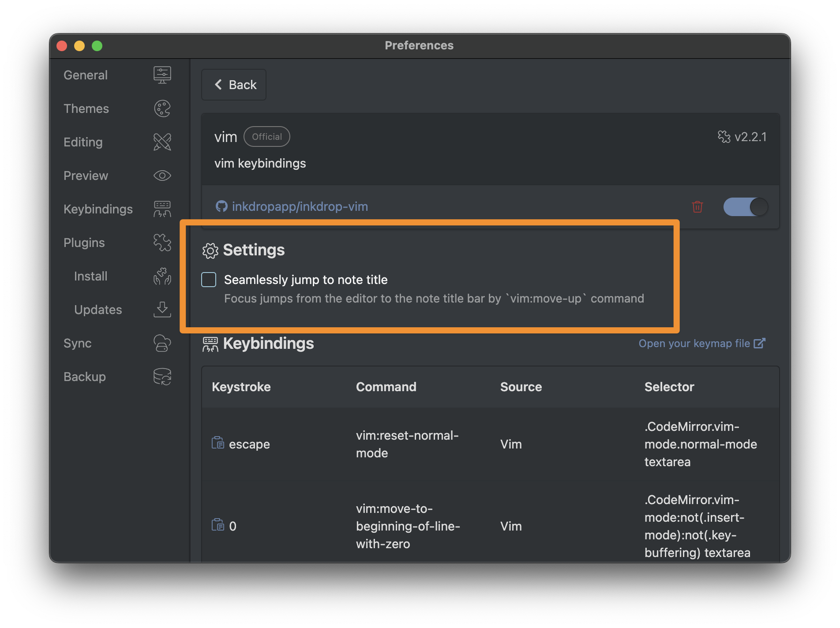Go to Plugins in the sidebar
840x628 pixels.
pyautogui.click(x=84, y=243)
